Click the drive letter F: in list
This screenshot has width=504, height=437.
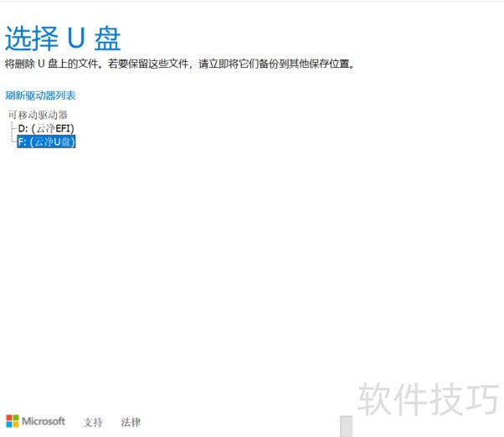tap(23, 142)
